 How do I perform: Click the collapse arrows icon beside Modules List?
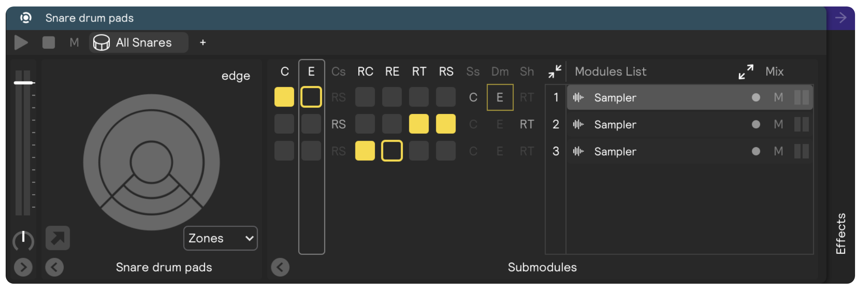[x=555, y=72]
